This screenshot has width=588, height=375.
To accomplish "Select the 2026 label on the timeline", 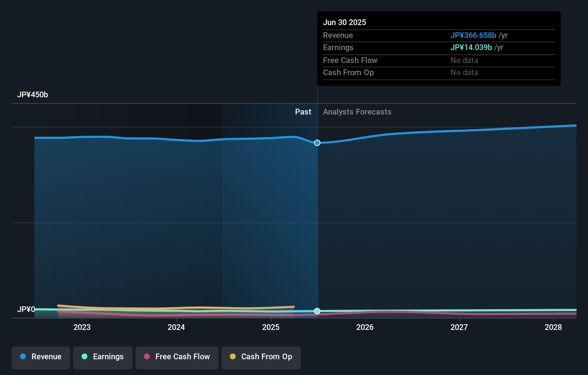I will [365, 327].
